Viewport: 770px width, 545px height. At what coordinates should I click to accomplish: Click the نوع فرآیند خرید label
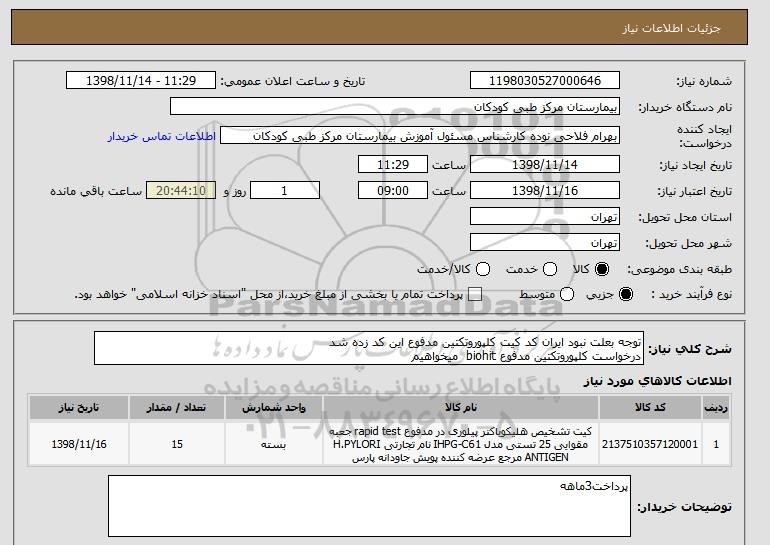tap(691, 294)
